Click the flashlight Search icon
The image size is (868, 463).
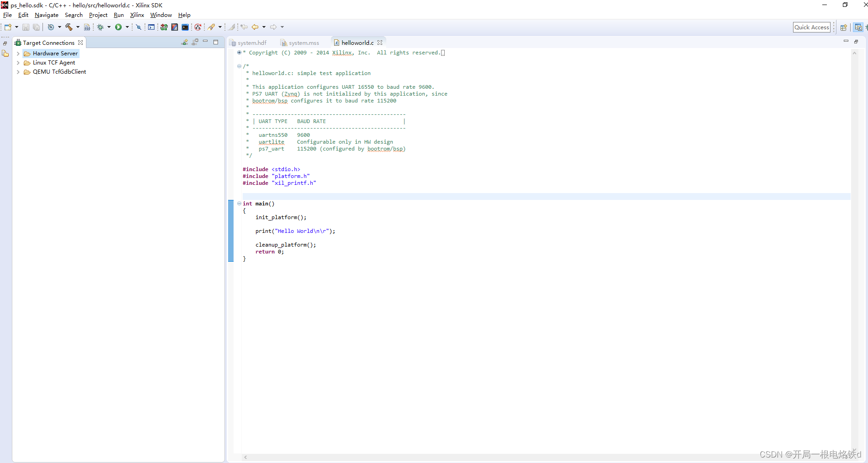click(212, 27)
